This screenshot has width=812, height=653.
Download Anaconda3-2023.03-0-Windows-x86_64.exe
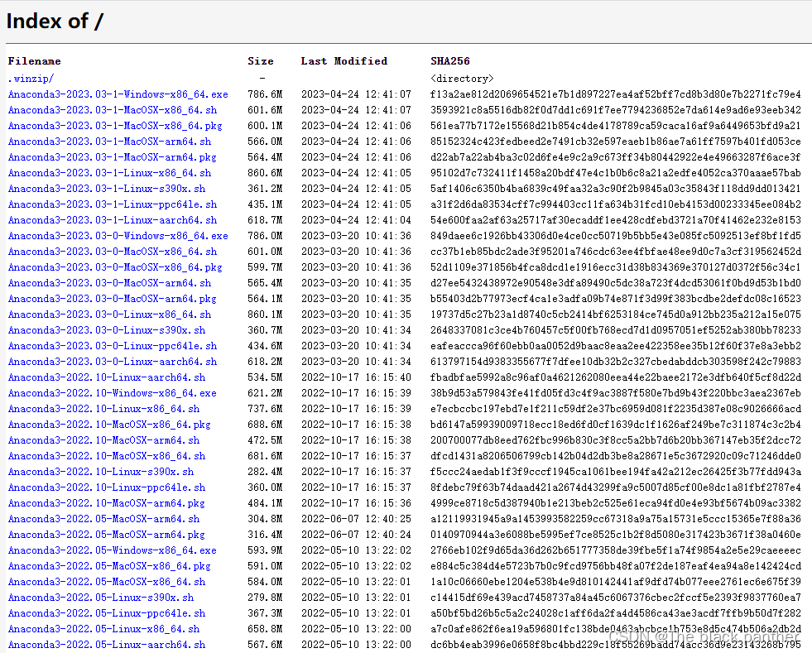click(x=118, y=236)
